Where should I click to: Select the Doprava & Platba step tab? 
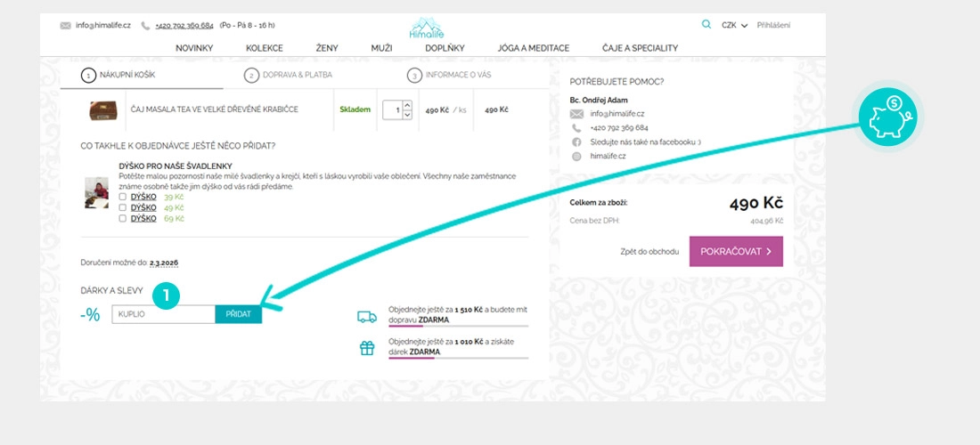288,75
